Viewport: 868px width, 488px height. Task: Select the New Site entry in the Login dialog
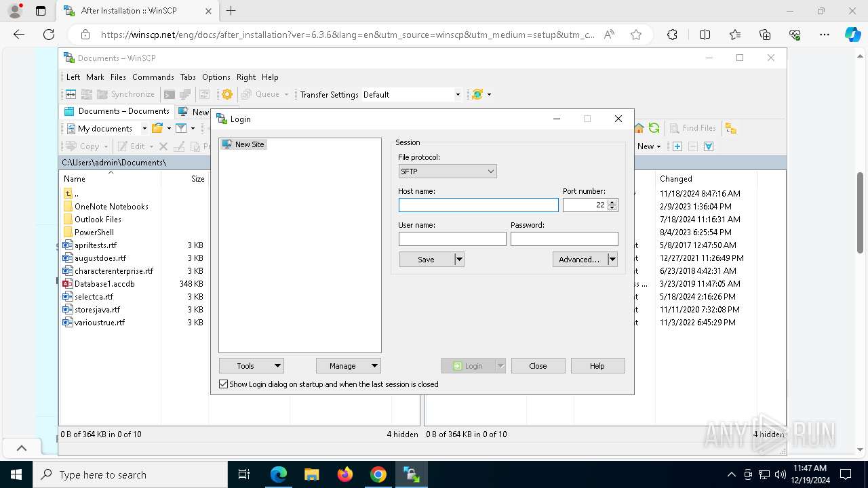[x=243, y=144]
